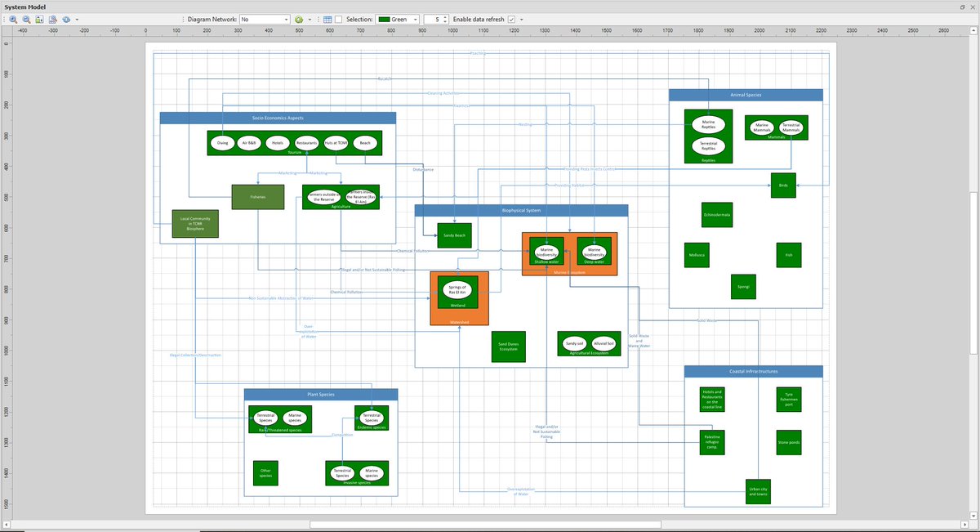
Task: Click the zoom out magnifier icon
Action: [26, 19]
